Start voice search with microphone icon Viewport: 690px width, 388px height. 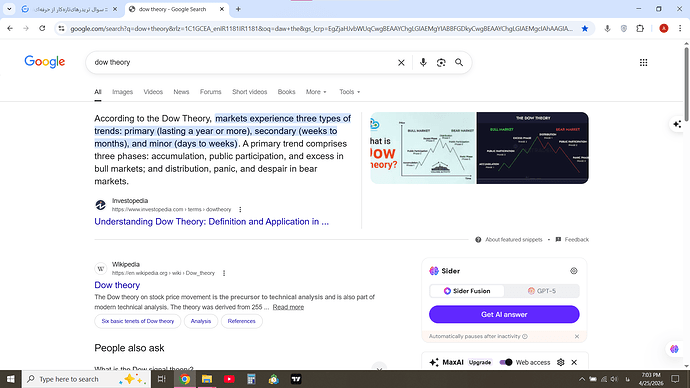coord(423,62)
